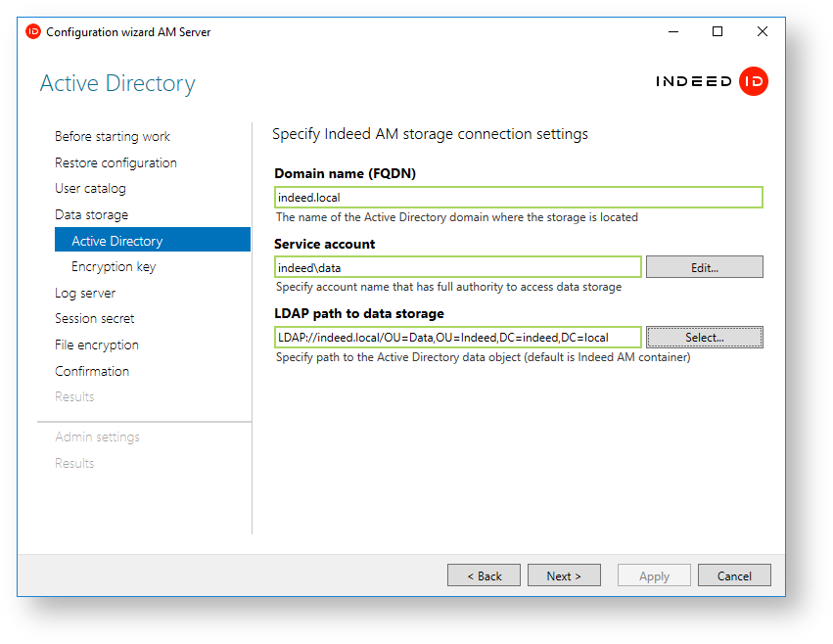Click the Service account text field

tap(458, 267)
